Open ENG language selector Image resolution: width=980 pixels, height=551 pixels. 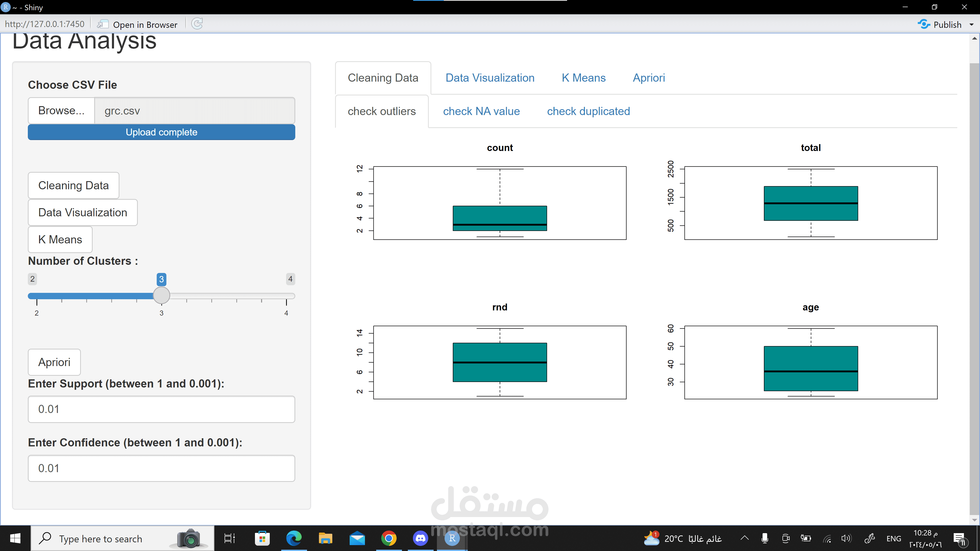(x=893, y=539)
